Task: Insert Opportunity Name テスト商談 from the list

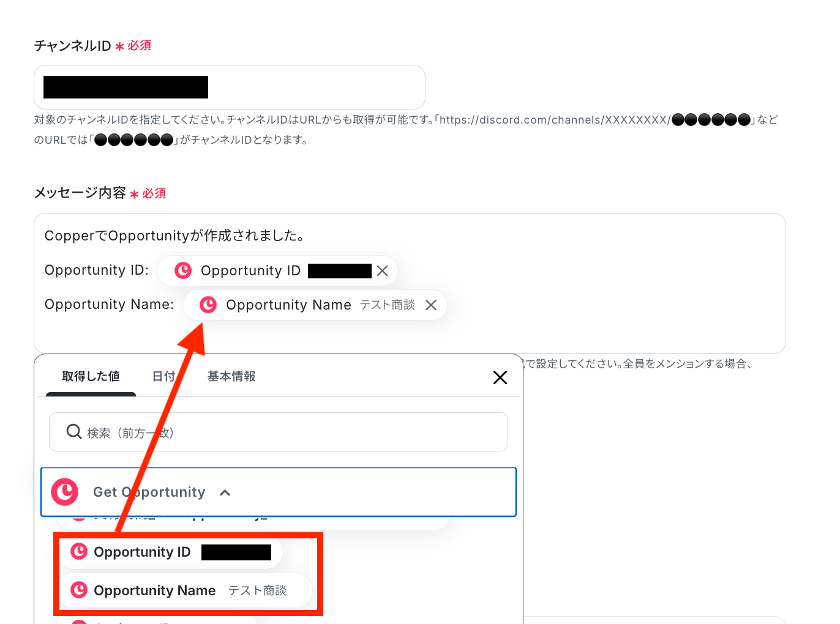Action: pos(186,590)
